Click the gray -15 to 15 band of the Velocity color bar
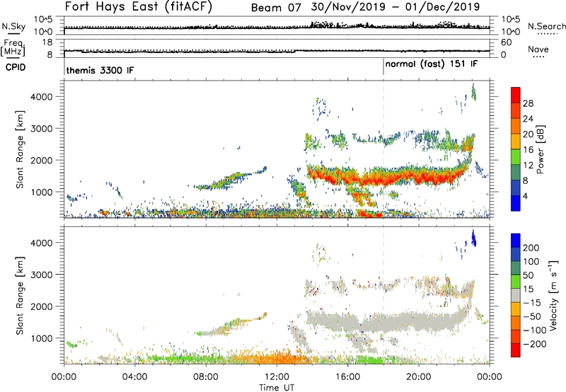Screen dimensions: 566x392 coord(516,296)
